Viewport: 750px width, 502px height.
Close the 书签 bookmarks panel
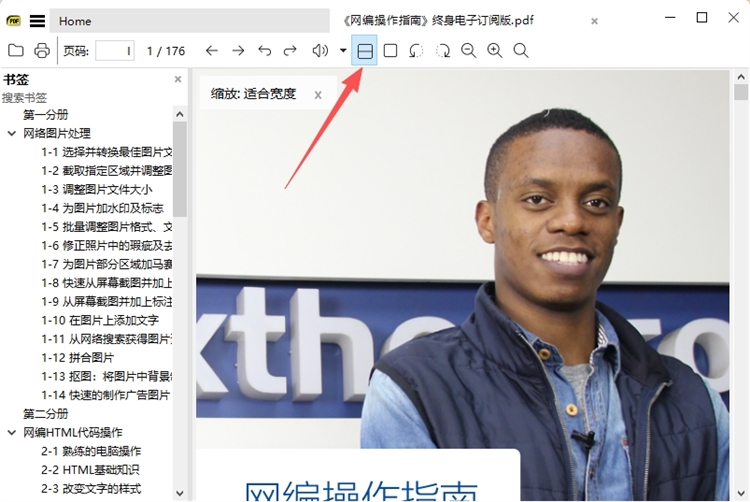(178, 79)
